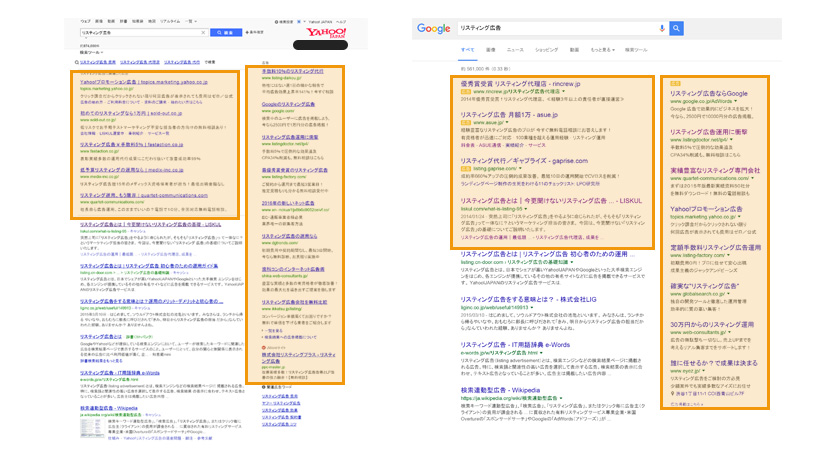Select Google's 動画 tab
830x460 pixels.
pos(574,50)
